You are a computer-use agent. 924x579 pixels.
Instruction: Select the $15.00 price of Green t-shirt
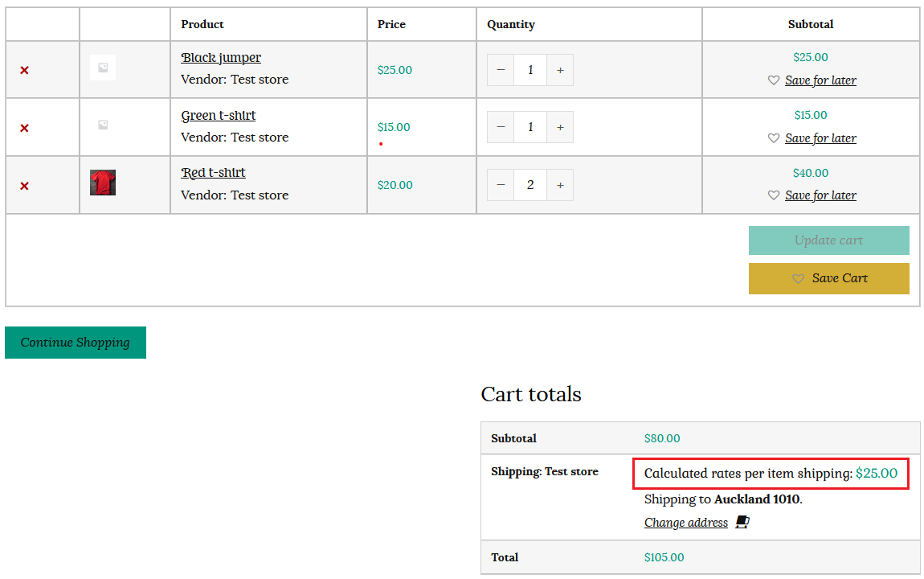tap(394, 127)
